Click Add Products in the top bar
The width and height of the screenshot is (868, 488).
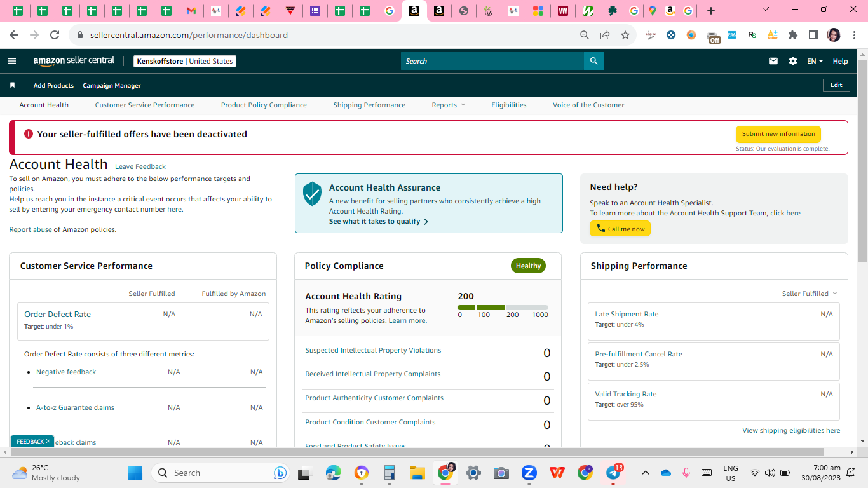(53, 85)
